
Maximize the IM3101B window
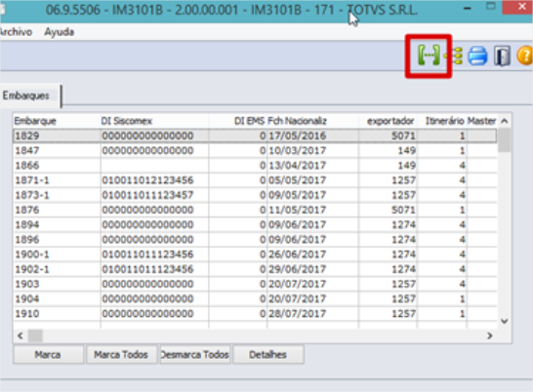point(490,7)
